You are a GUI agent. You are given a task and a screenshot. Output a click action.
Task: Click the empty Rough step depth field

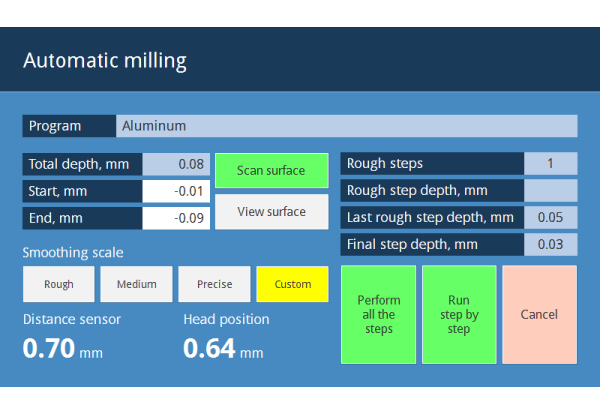click(551, 190)
